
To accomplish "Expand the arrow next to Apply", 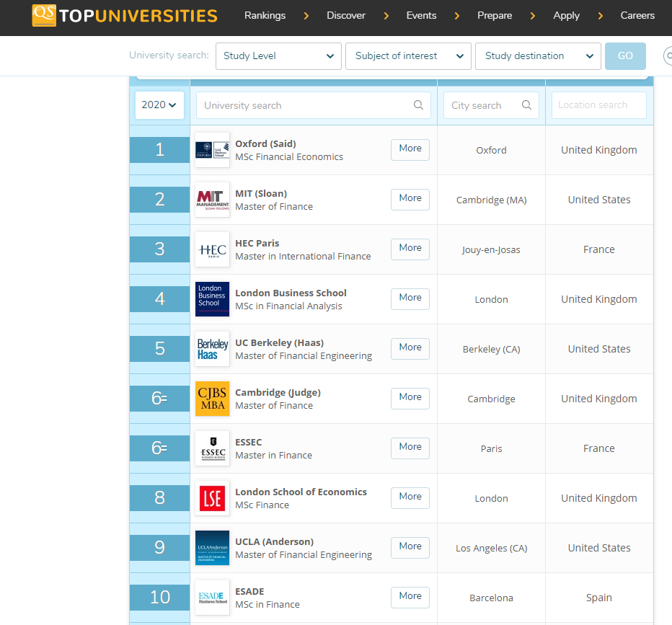I will coord(601,16).
